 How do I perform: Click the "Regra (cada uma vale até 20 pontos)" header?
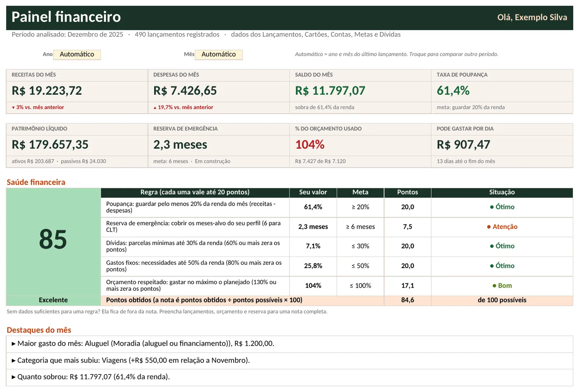[195, 192]
